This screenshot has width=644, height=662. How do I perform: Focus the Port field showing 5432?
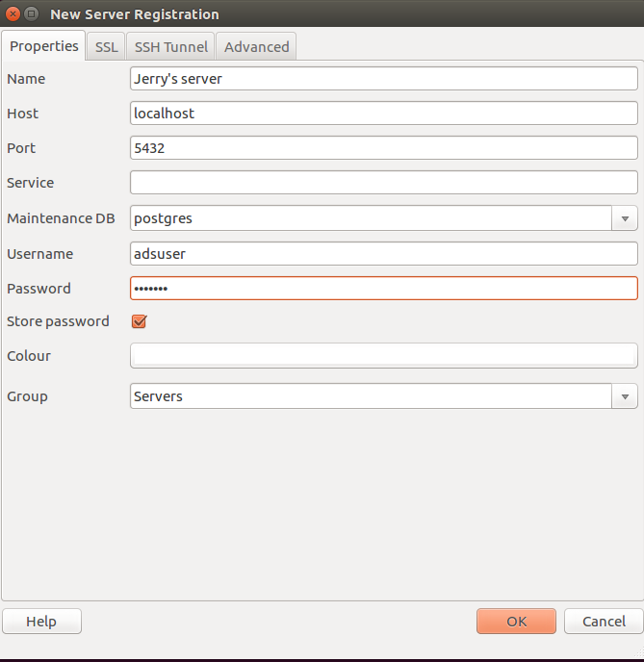point(384,148)
